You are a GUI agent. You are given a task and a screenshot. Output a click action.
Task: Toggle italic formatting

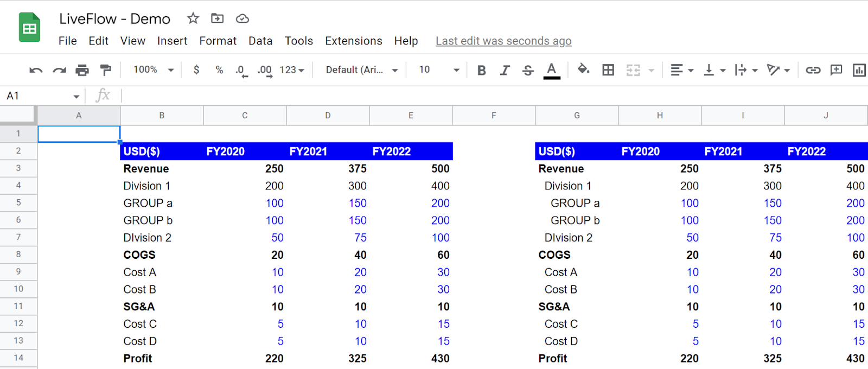(505, 70)
